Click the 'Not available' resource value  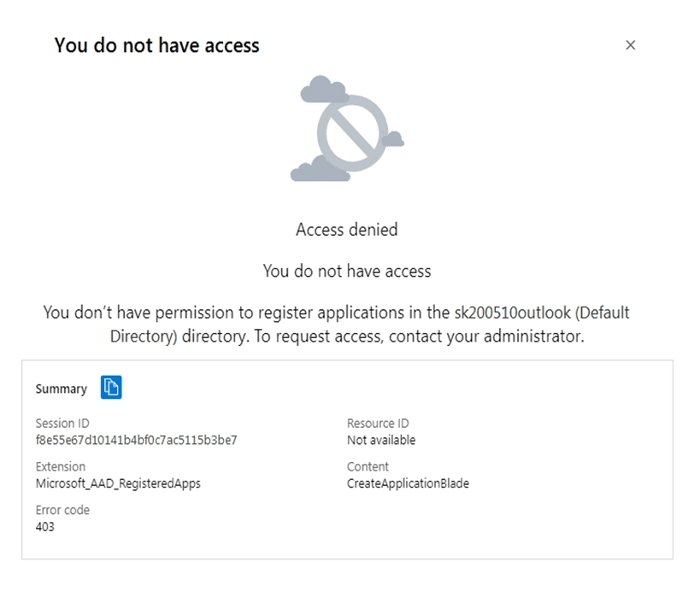coord(381,441)
